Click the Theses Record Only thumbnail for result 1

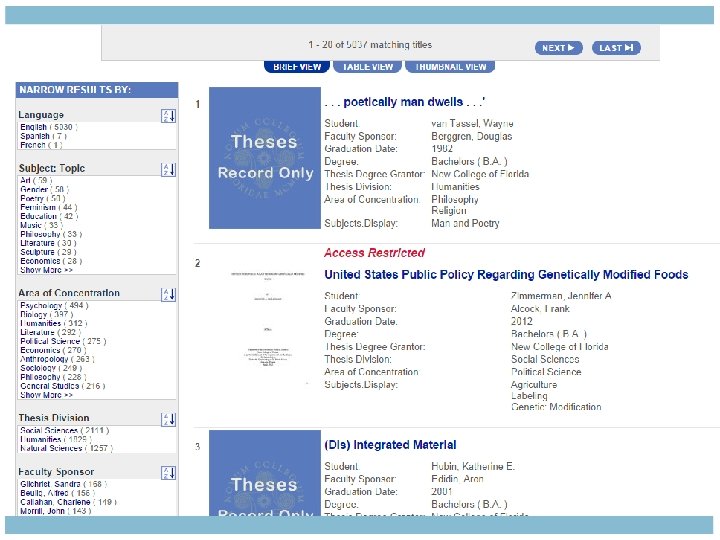coord(265,158)
